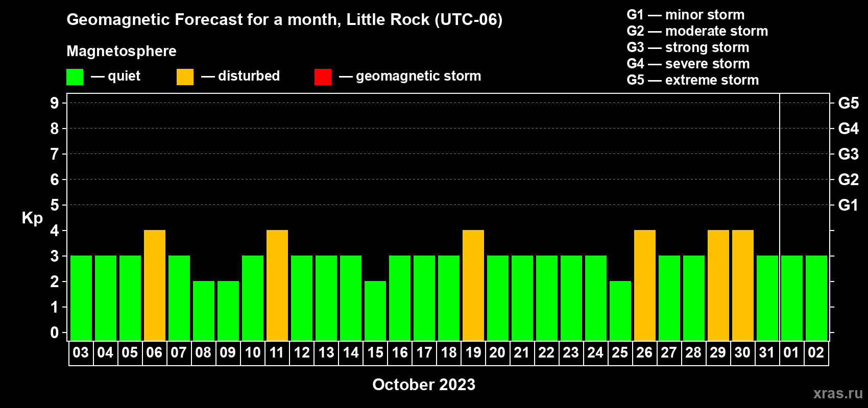Click date label 04 on the axis
This screenshot has width=868, height=408.
tap(105, 352)
